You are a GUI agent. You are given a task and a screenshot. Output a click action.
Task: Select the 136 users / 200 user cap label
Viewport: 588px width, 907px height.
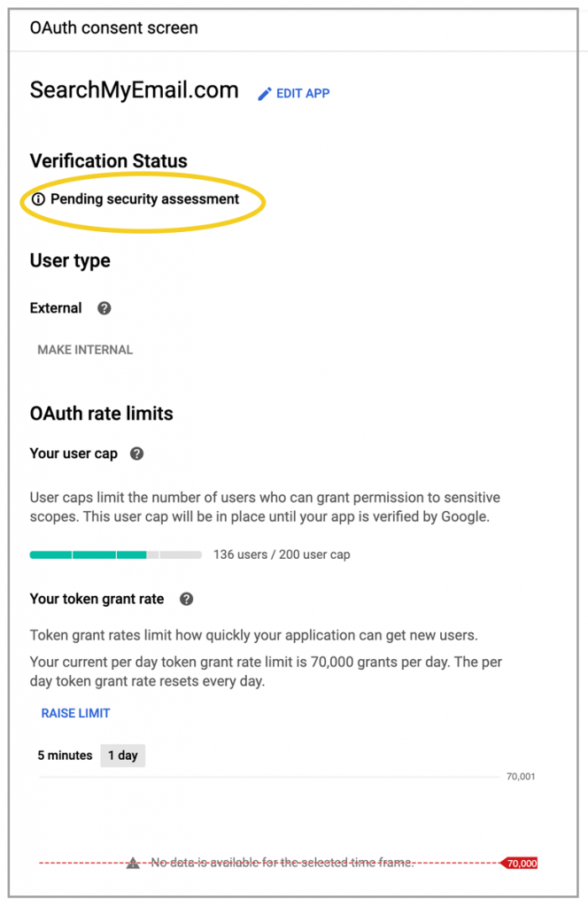(280, 554)
